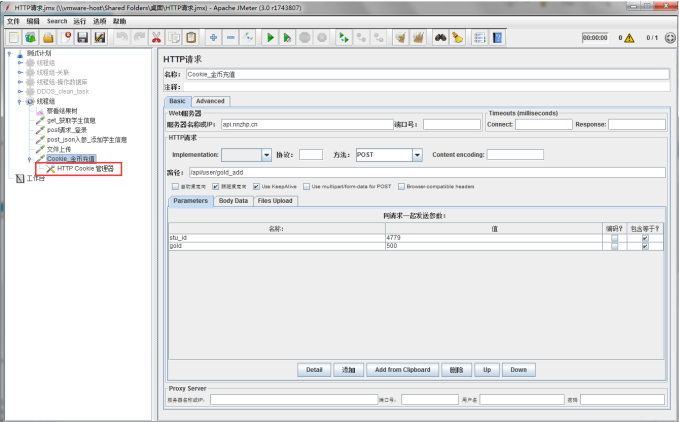Click the Expand All plus icon
679x422 pixels.
[214, 38]
